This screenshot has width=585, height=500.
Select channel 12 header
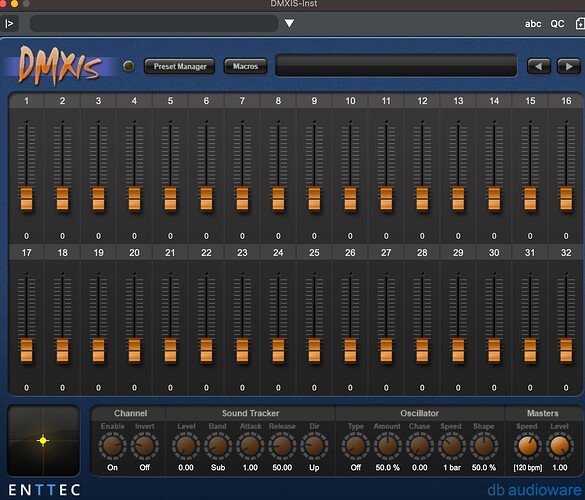[x=422, y=101]
